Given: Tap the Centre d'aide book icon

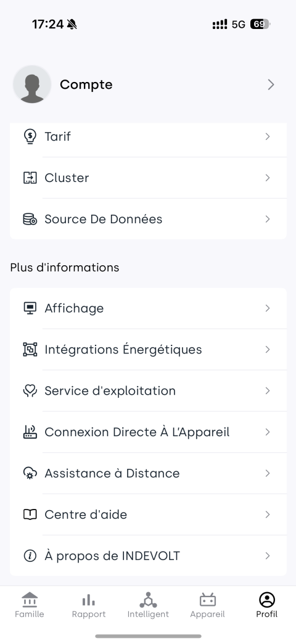Looking at the screenshot, I should (30, 514).
